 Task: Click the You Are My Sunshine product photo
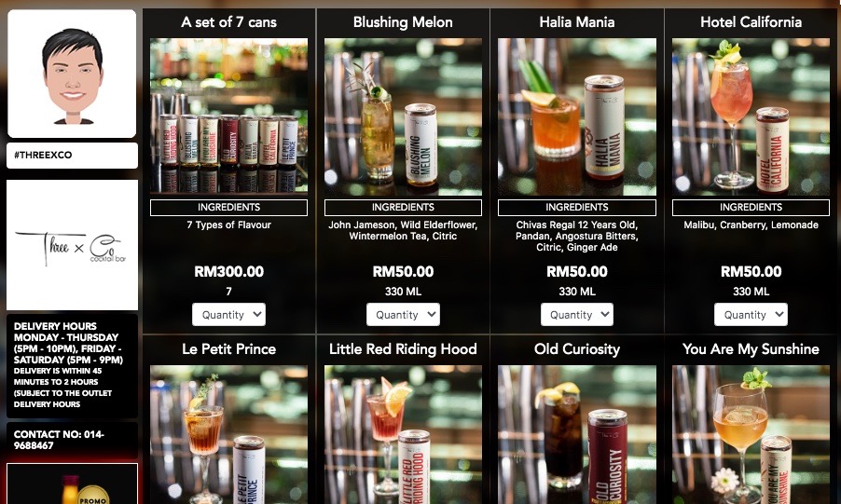point(751,435)
